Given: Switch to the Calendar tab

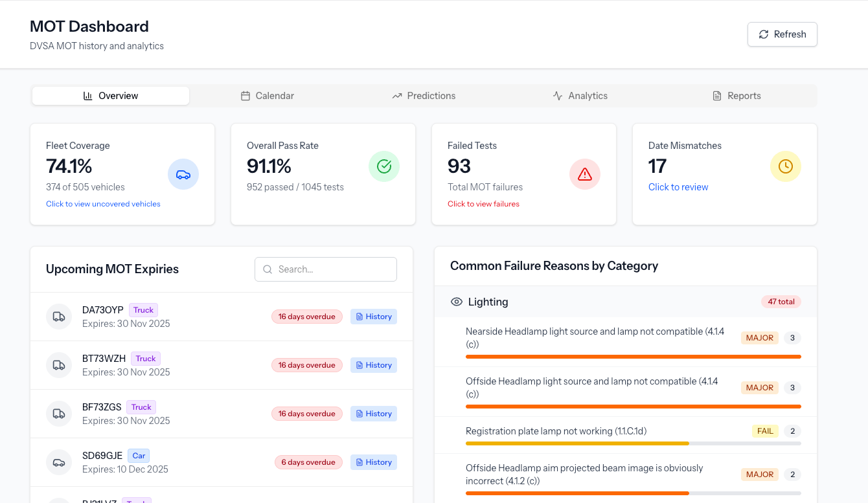Looking at the screenshot, I should click(x=268, y=95).
